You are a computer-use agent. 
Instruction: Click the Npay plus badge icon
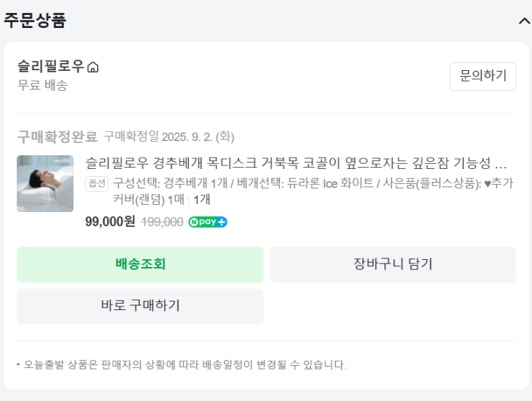pos(208,222)
